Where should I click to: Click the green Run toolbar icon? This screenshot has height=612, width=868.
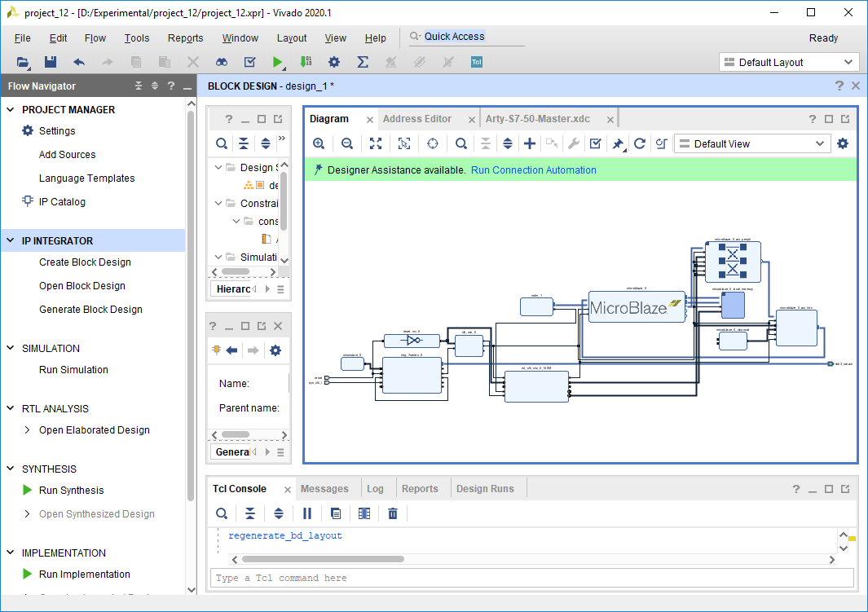277,62
